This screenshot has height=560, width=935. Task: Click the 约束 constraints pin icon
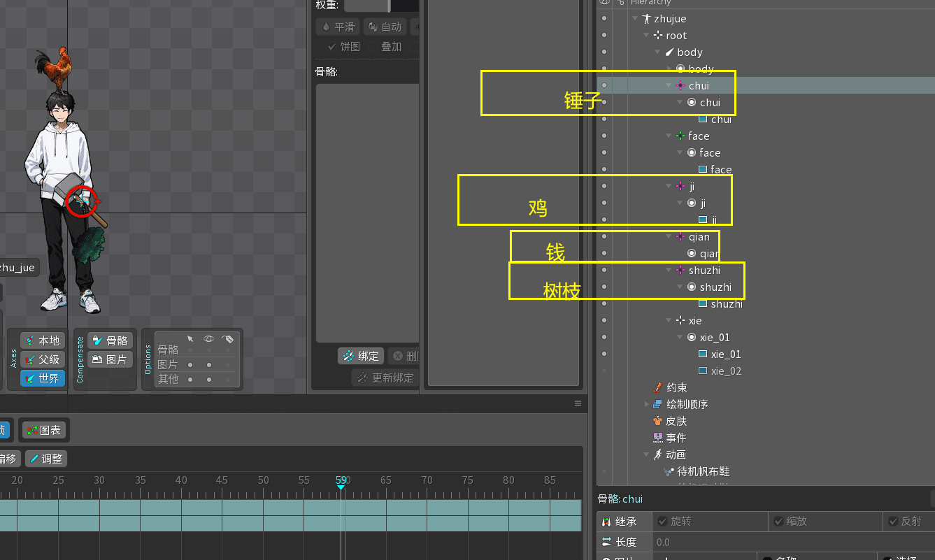coord(657,387)
